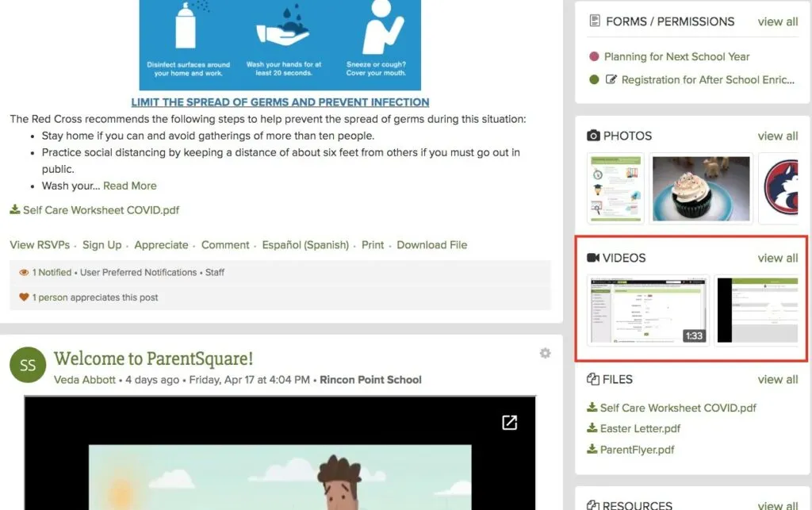Click Read More to expand post

(129, 186)
